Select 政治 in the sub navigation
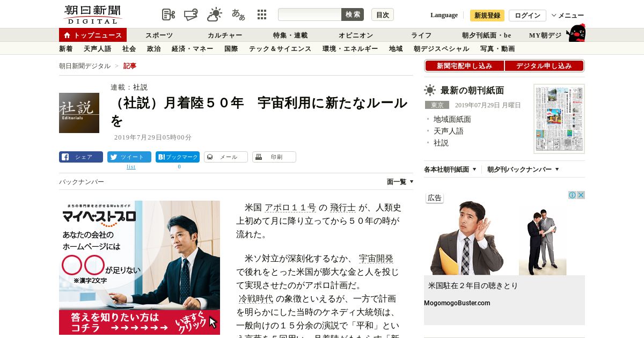644x338 pixels. point(154,49)
